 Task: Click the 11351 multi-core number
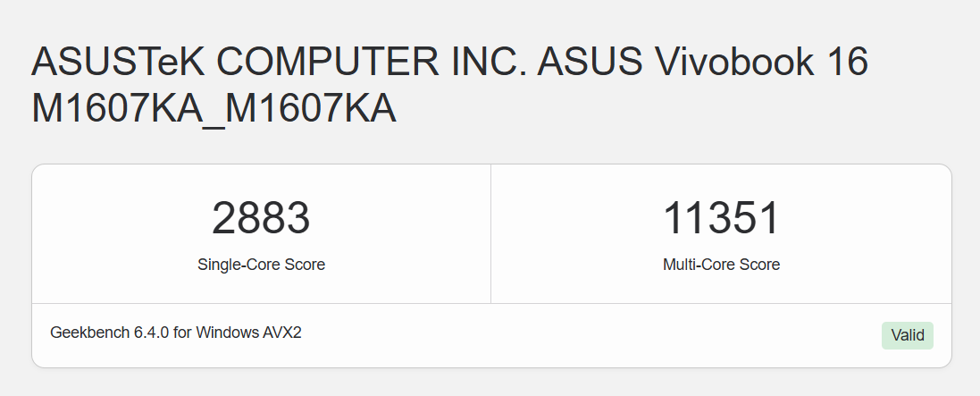(x=721, y=219)
